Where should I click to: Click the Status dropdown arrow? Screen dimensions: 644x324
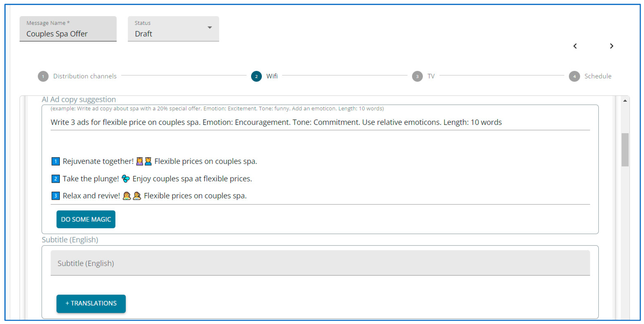(x=210, y=28)
